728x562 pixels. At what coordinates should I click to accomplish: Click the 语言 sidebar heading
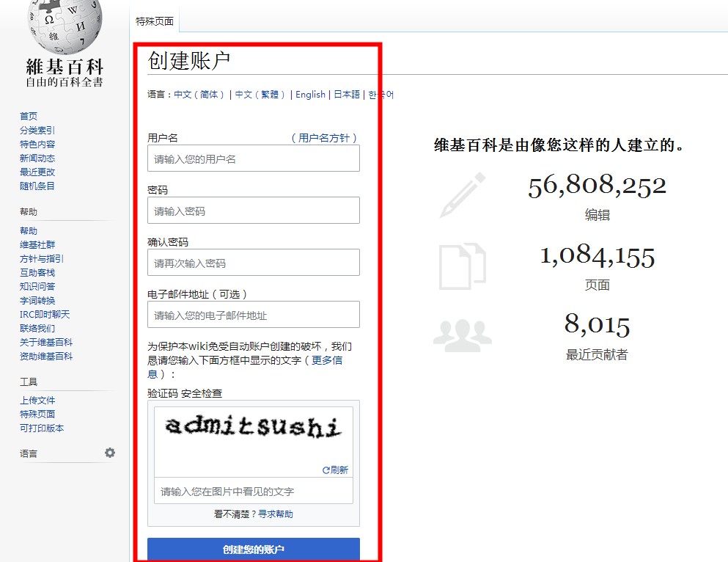29,453
